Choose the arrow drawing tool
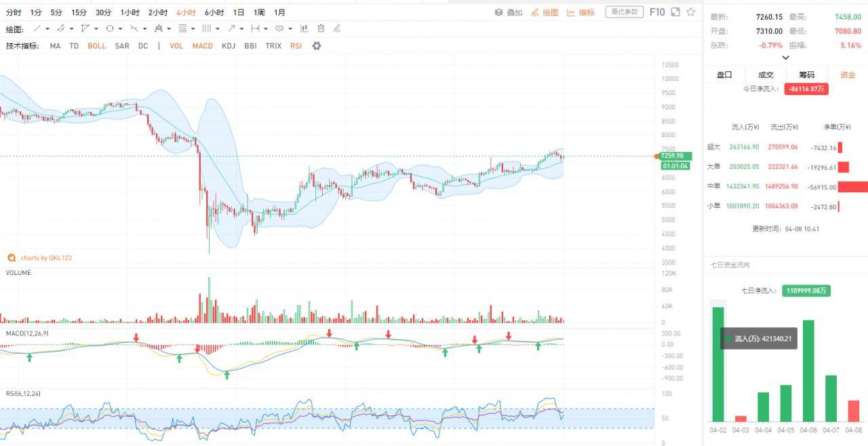 point(231,29)
